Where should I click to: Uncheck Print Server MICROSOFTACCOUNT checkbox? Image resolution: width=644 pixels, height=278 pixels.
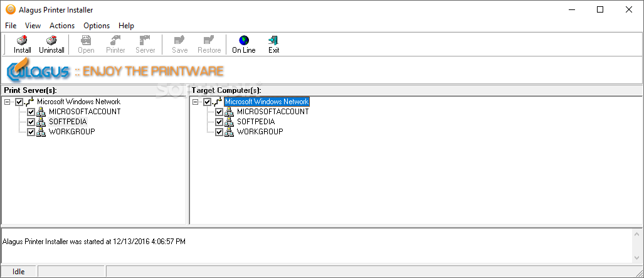tap(31, 112)
